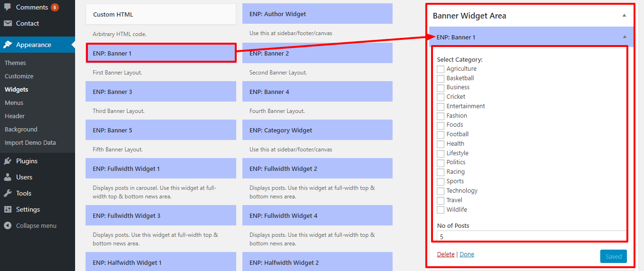
Task: Click the Contact envelope icon
Action: coord(8,23)
